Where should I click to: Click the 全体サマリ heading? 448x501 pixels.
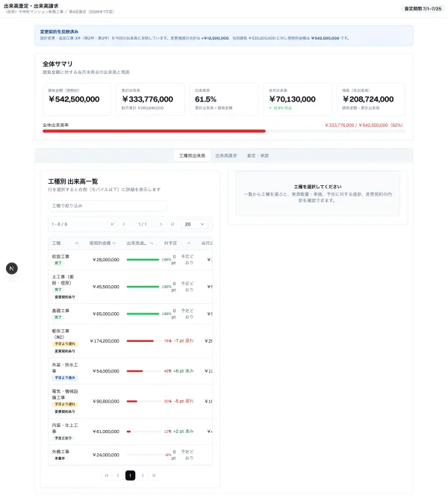tap(57, 64)
